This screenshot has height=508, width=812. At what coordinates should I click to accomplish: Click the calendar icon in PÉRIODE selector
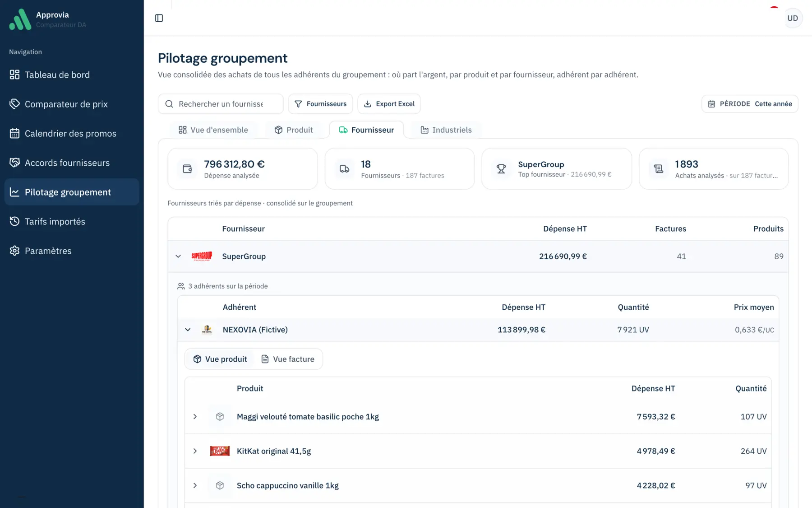tap(711, 104)
